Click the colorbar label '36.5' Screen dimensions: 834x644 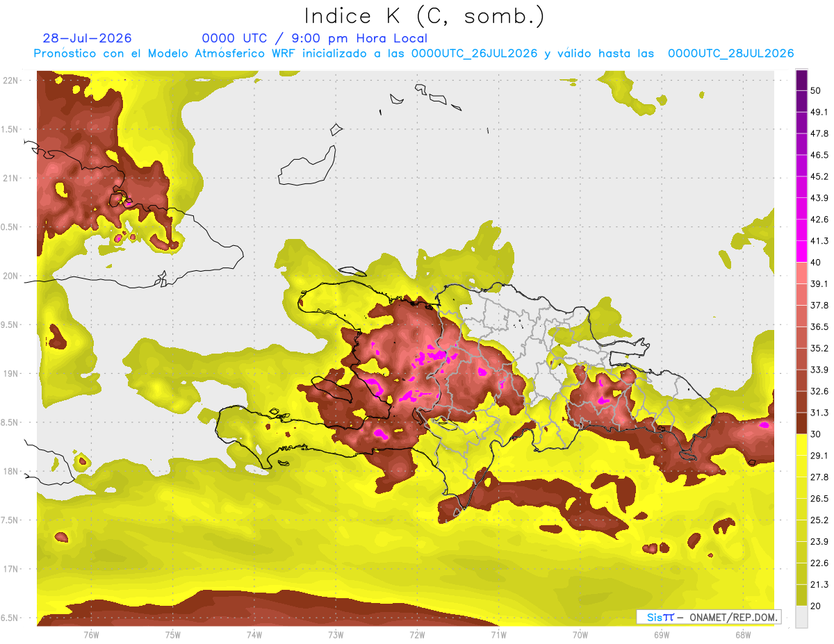(x=819, y=327)
